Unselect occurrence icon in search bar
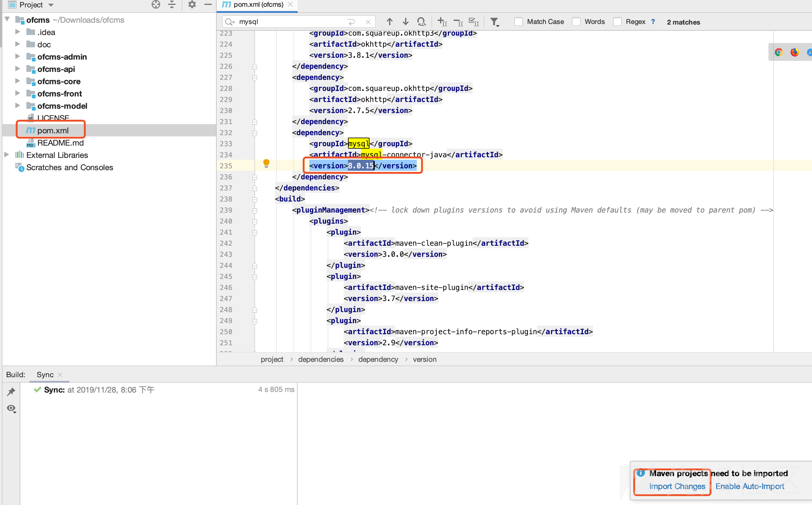 click(x=458, y=22)
